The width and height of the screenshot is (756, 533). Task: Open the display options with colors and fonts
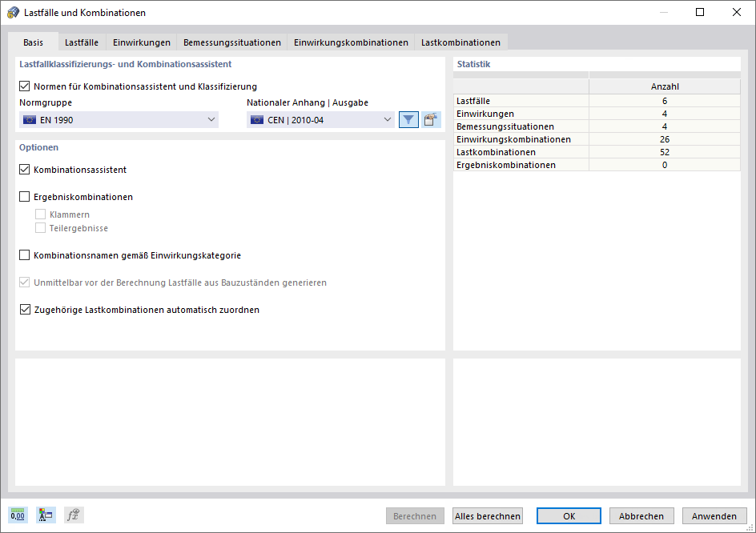(45, 515)
